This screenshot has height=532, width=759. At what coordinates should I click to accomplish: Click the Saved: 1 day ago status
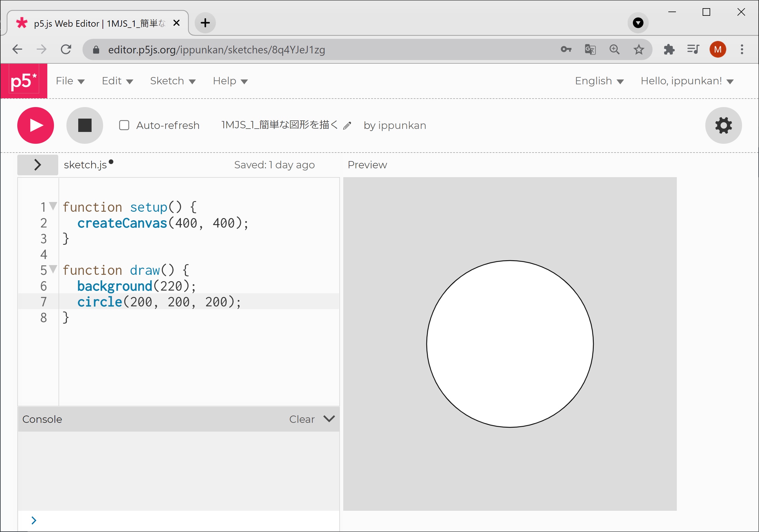(274, 165)
